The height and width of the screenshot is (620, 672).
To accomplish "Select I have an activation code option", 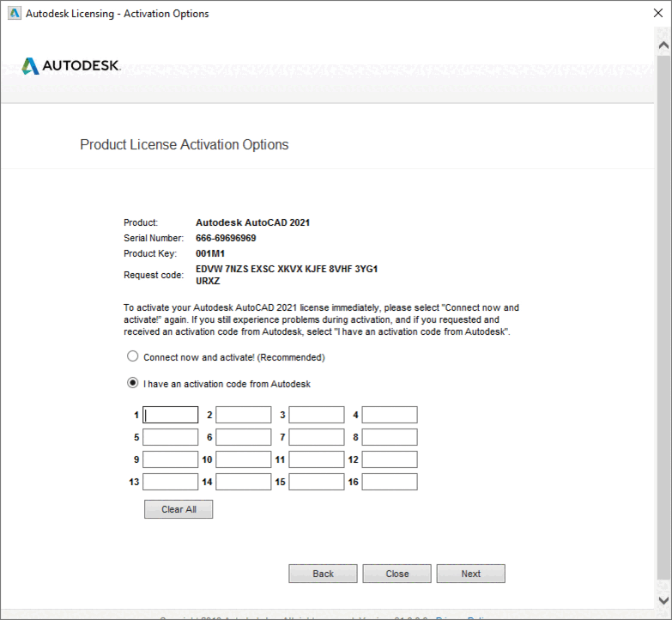I will (x=133, y=382).
